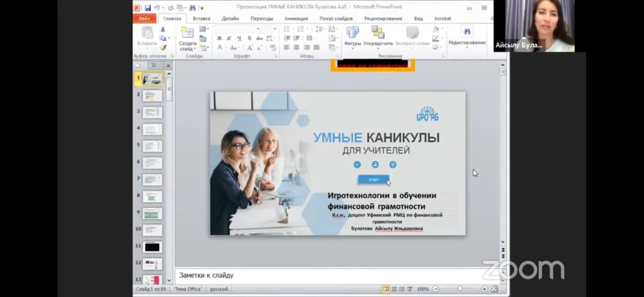This screenshot has width=644, height=297.
Task: Click the Фигуры (Shapes) icon
Action: [x=352, y=35]
